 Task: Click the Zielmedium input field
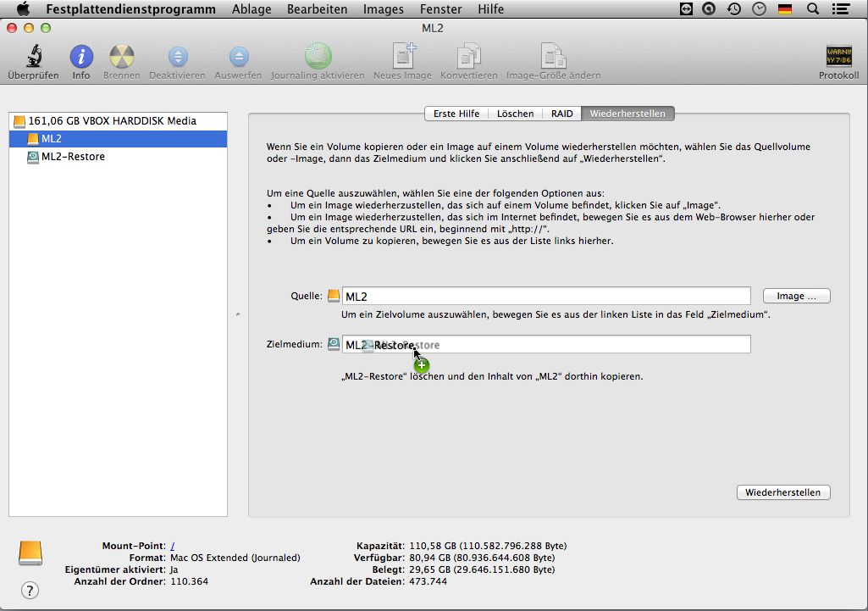[x=546, y=344]
